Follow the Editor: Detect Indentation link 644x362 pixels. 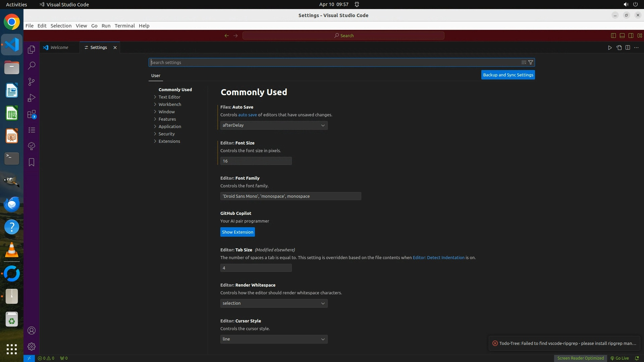(x=438, y=257)
